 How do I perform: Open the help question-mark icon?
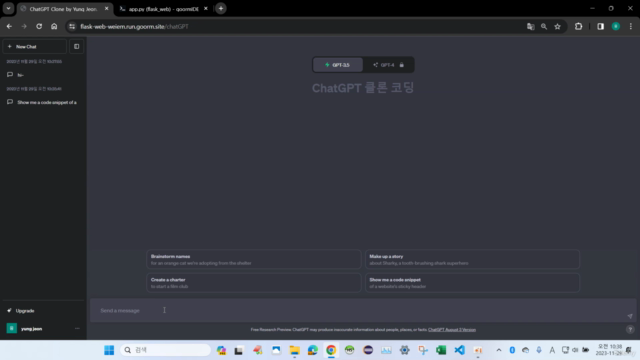click(630, 329)
